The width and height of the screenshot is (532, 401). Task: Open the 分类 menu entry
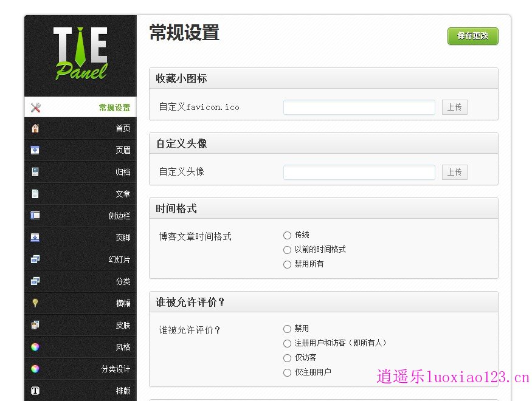[x=80, y=281]
